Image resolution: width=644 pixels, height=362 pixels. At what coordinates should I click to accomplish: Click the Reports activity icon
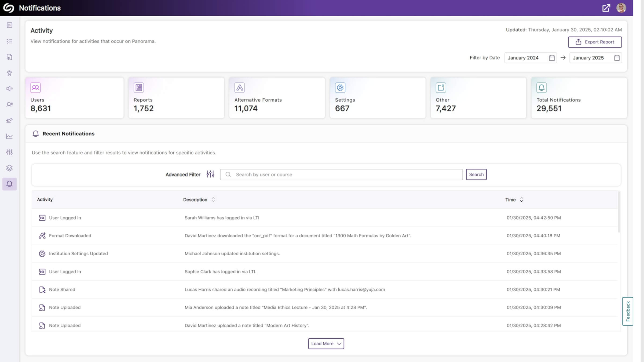coord(138,87)
